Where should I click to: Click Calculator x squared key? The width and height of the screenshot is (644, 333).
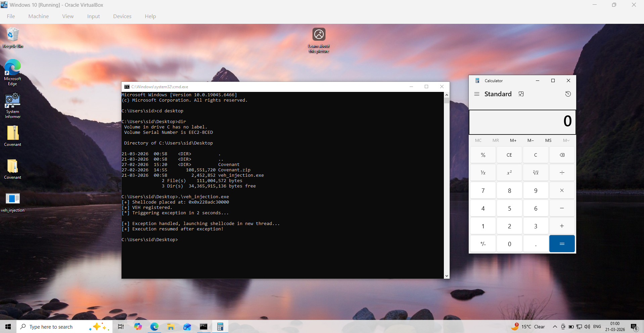coord(509,173)
